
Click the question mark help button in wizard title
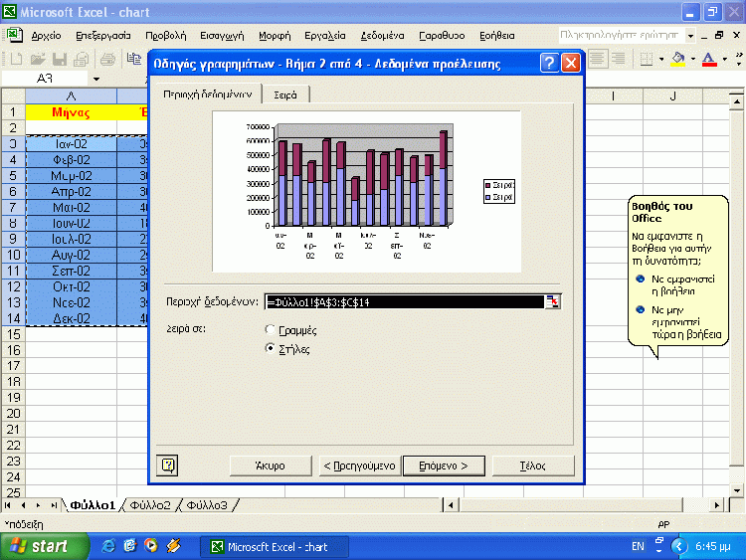point(549,63)
